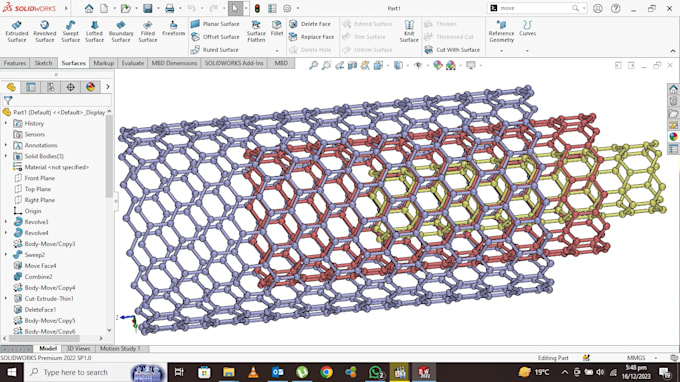Click the Replace Face tool
680x382 pixels.
[311, 37]
